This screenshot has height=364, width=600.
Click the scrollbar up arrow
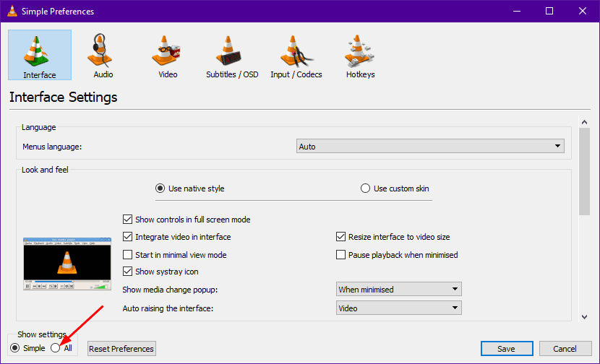(584, 122)
